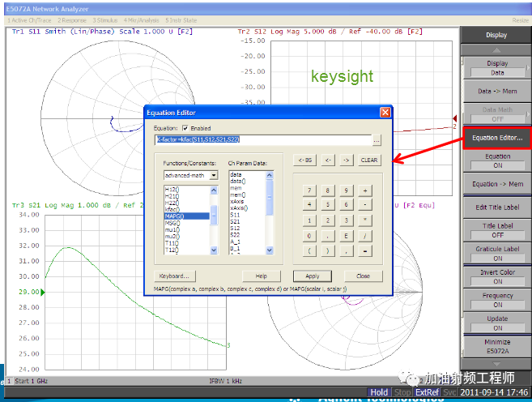Click keypad digit 1
Image resolution: width=532 pixels, height=402 pixels.
(309, 220)
